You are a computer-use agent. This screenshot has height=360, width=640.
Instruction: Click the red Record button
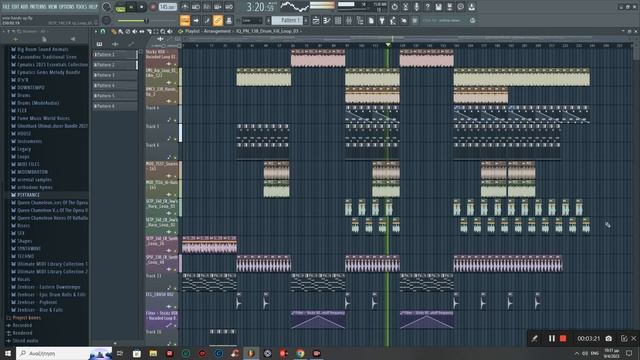click(153, 7)
